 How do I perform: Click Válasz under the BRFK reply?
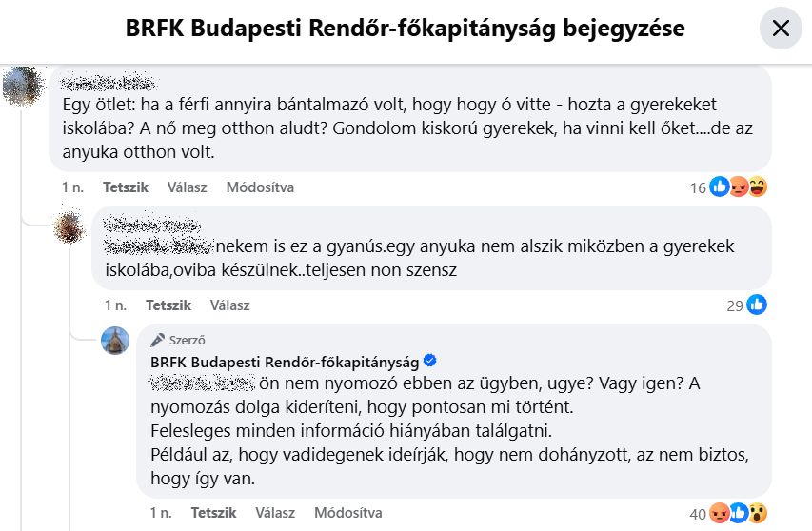tap(275, 512)
